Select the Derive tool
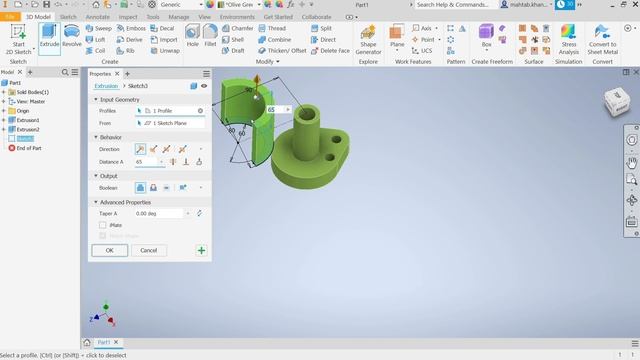This screenshot has width=640, height=360. (x=129, y=40)
